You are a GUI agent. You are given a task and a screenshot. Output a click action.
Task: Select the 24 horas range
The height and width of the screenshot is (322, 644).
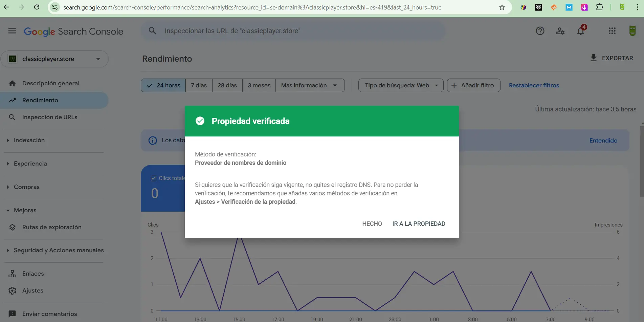click(163, 85)
